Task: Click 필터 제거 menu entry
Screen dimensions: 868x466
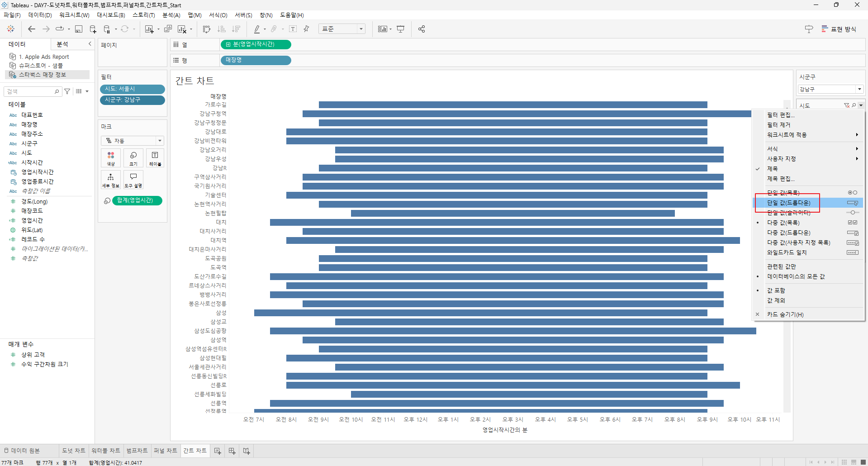Action: coord(808,125)
